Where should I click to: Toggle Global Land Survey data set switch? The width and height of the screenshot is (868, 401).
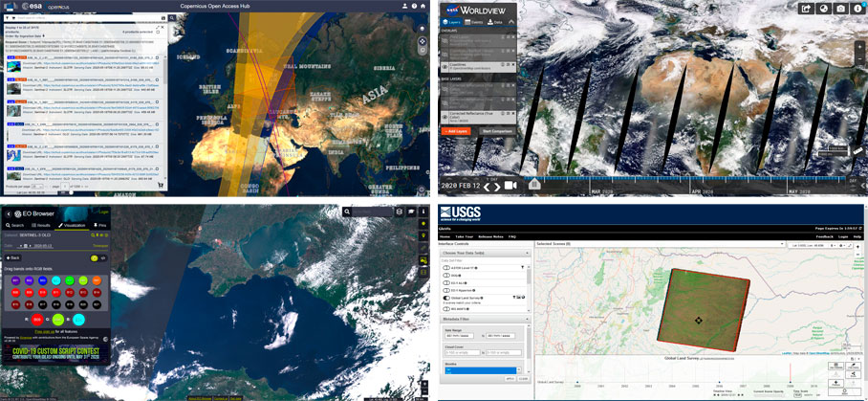pyautogui.click(x=446, y=298)
